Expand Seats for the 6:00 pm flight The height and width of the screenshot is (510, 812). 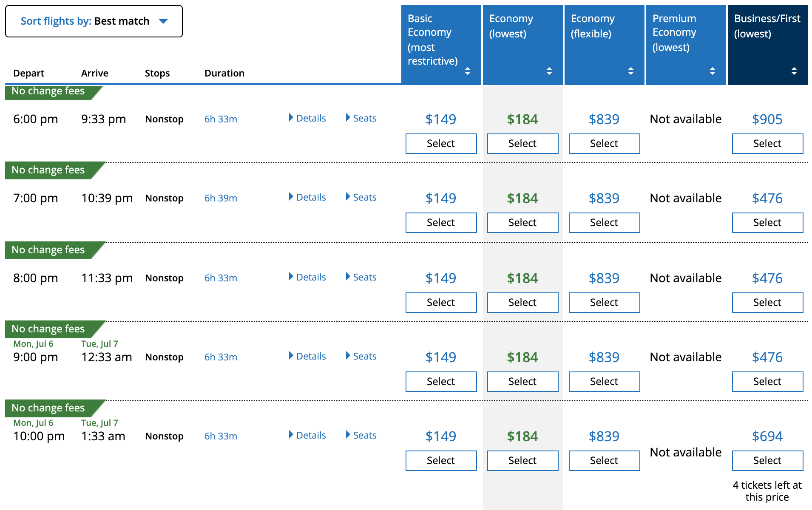pos(361,118)
